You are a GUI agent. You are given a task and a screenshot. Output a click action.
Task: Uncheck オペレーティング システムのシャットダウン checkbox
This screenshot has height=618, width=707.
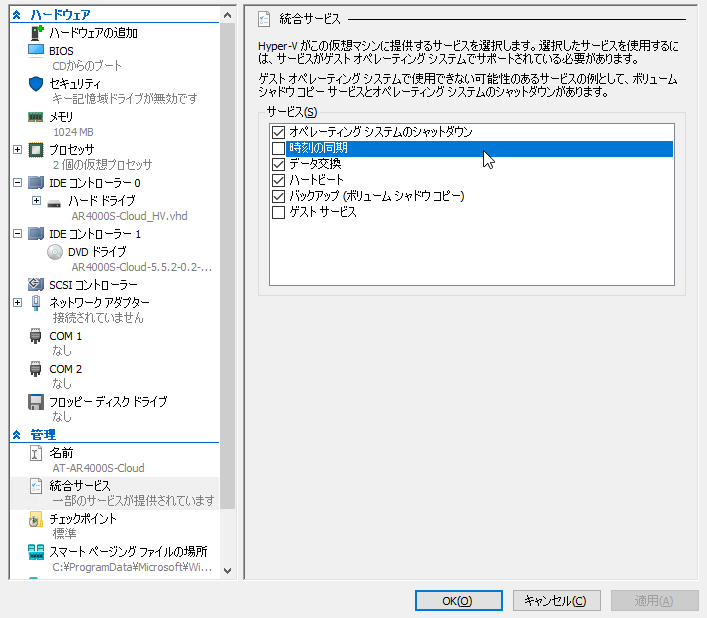coord(279,132)
